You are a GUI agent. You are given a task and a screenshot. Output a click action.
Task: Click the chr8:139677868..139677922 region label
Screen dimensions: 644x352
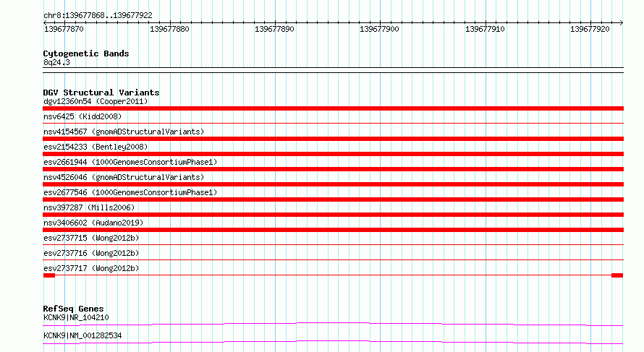(98, 15)
